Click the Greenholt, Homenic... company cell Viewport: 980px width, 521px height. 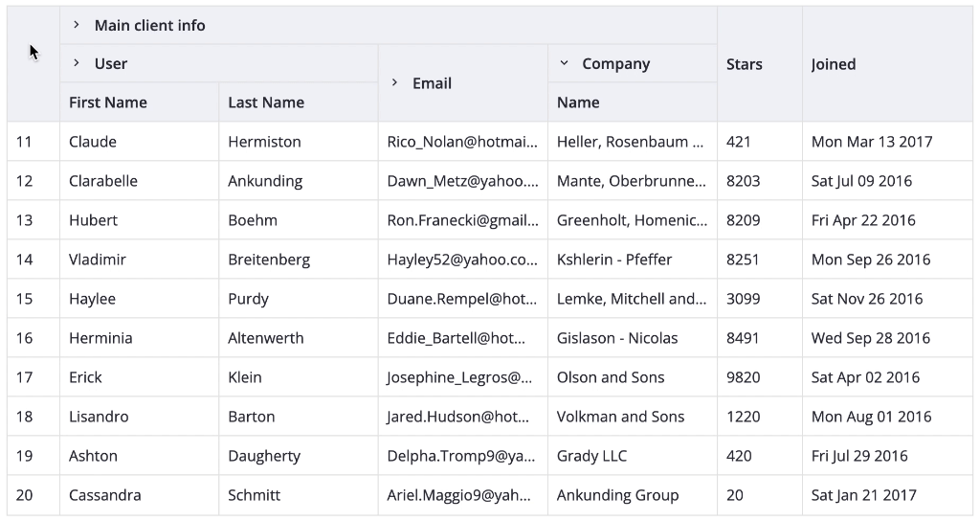click(633, 220)
